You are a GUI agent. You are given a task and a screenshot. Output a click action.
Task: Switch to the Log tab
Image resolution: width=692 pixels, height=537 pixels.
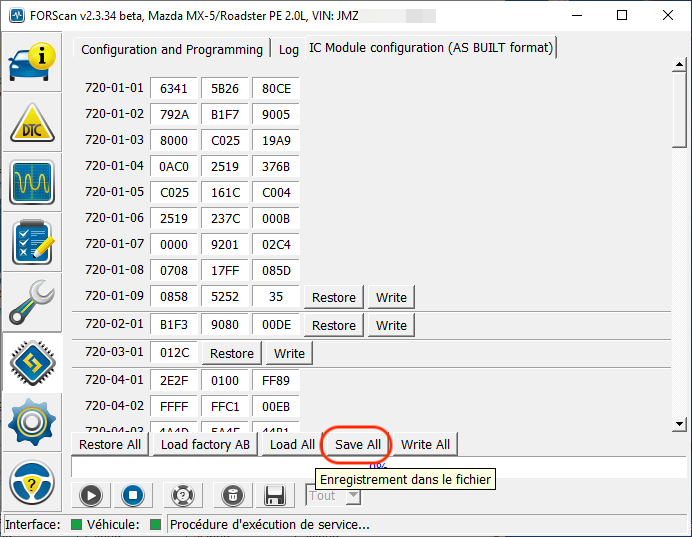coord(289,50)
